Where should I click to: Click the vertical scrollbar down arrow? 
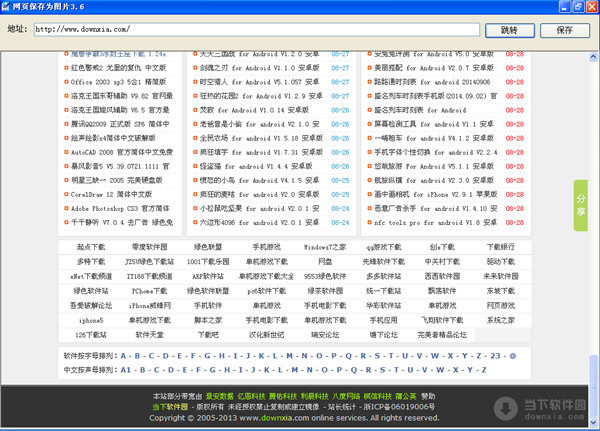click(x=592, y=424)
